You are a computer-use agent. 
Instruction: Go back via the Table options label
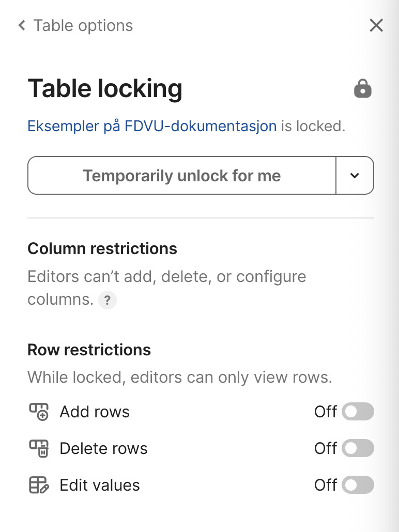83,25
